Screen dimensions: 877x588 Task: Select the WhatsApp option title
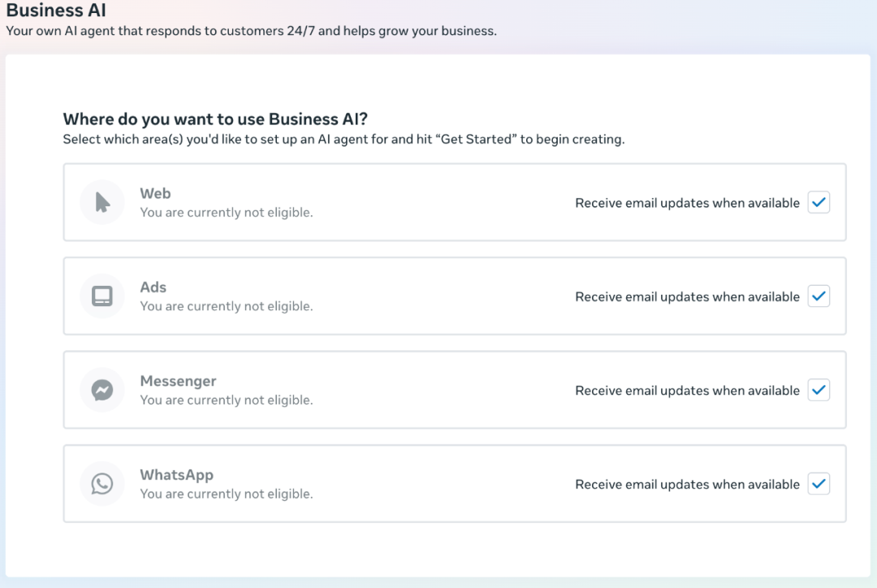176,475
